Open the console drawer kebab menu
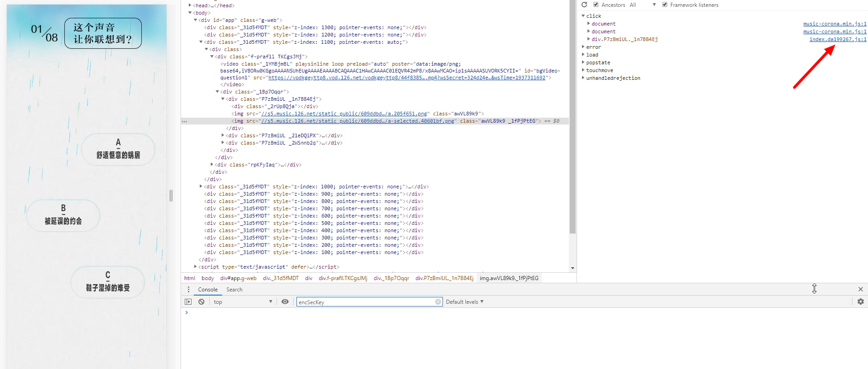The image size is (868, 369). click(x=188, y=290)
